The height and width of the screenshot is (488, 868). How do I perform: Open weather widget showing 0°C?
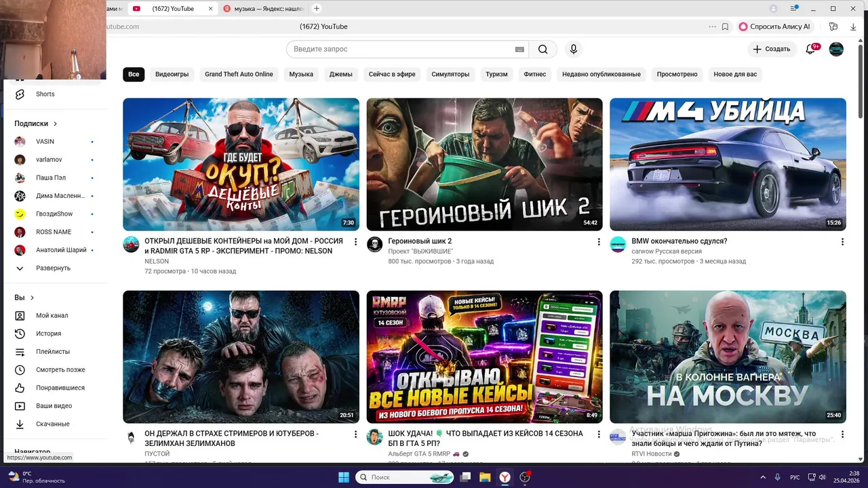[37, 477]
